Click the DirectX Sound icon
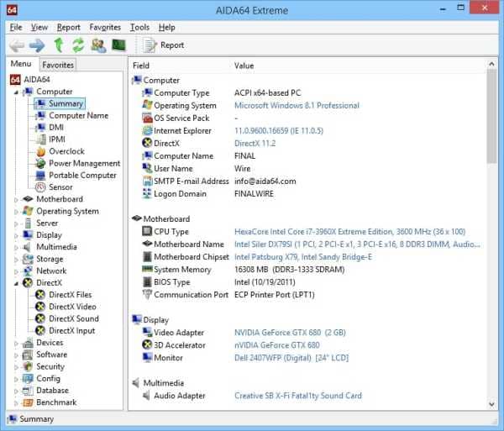This screenshot has height=431, width=504. pos(40,318)
